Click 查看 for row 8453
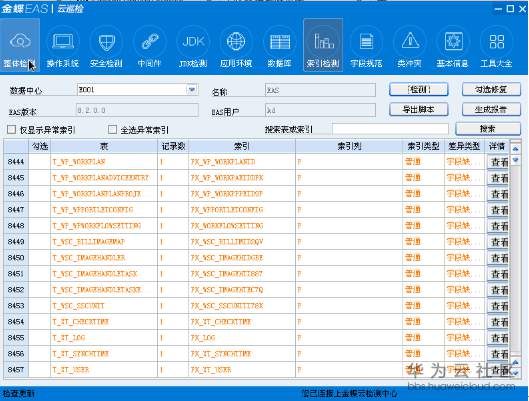529x401 pixels. coord(498,306)
